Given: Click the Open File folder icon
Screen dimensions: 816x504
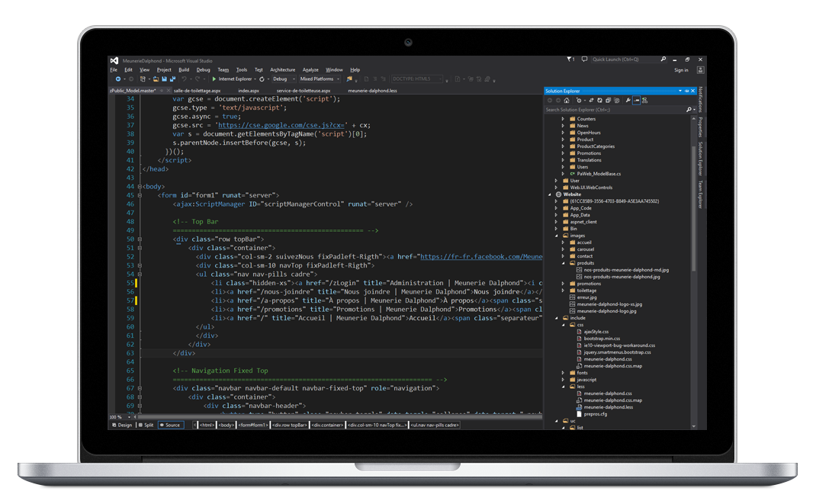Looking at the screenshot, I should pyautogui.click(x=156, y=79).
